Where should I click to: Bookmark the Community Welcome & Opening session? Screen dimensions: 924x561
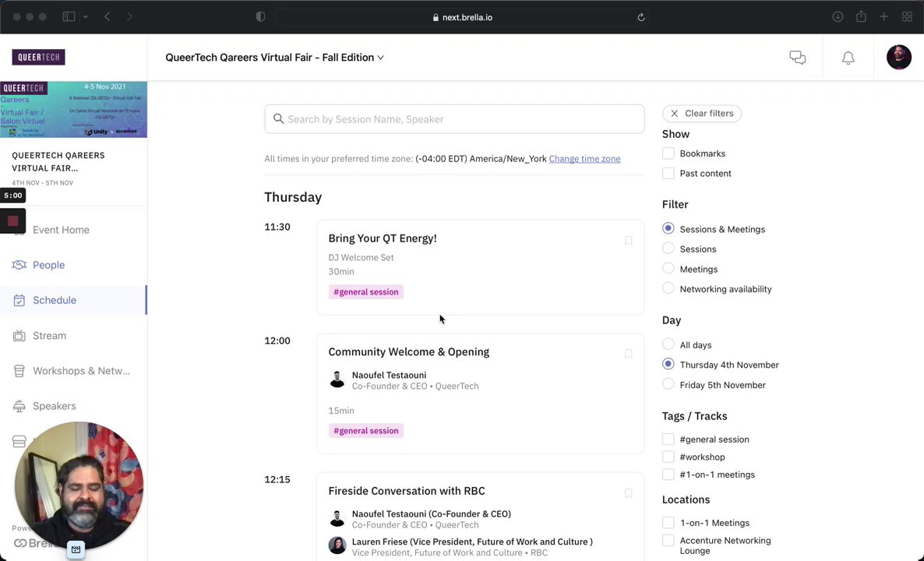[x=628, y=355]
